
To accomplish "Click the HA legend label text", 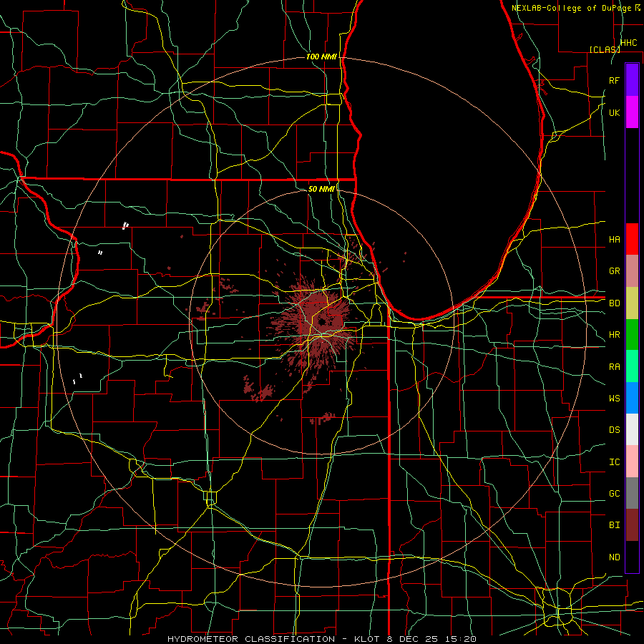I will [614, 239].
